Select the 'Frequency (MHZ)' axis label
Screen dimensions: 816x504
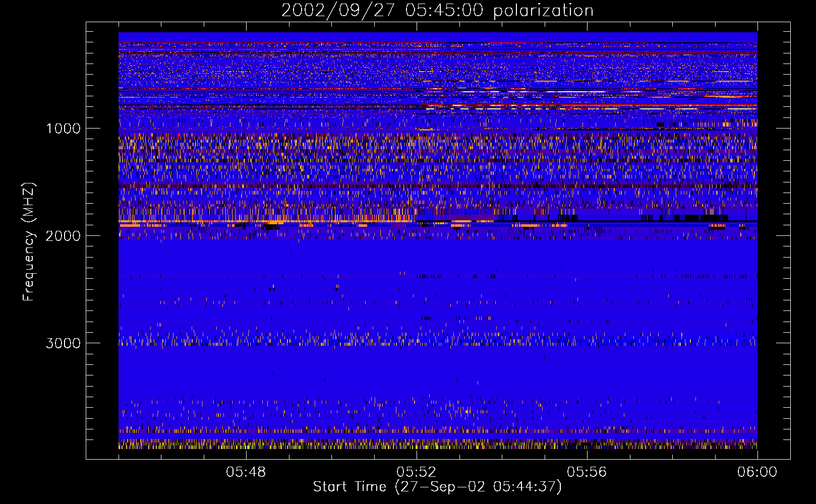point(28,242)
